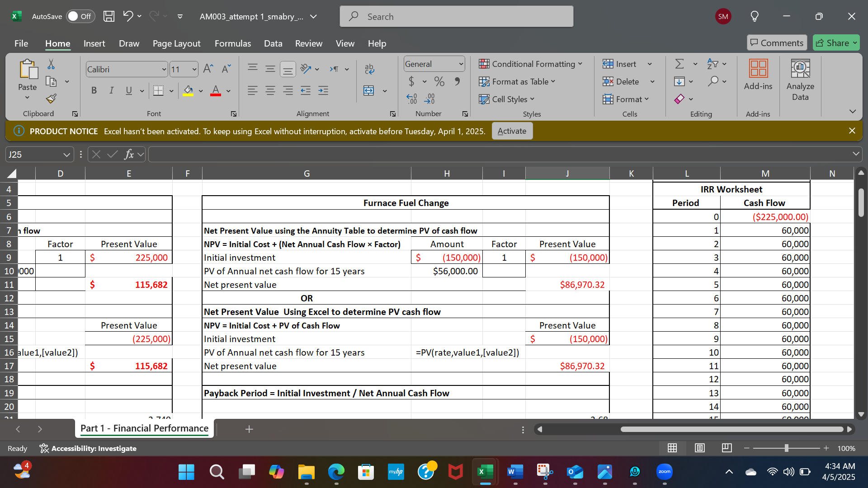The width and height of the screenshot is (868, 488).
Task: Click the Save icon in title bar
Action: pyautogui.click(x=109, y=17)
